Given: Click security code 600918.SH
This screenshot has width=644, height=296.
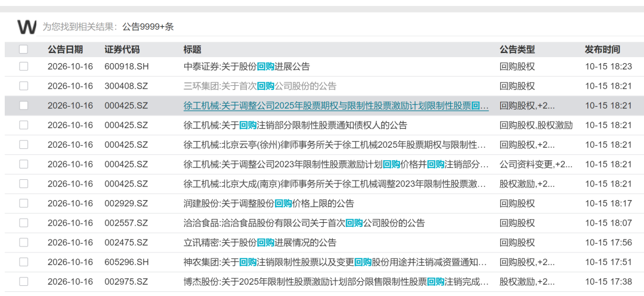Looking at the screenshot, I should tap(126, 67).
